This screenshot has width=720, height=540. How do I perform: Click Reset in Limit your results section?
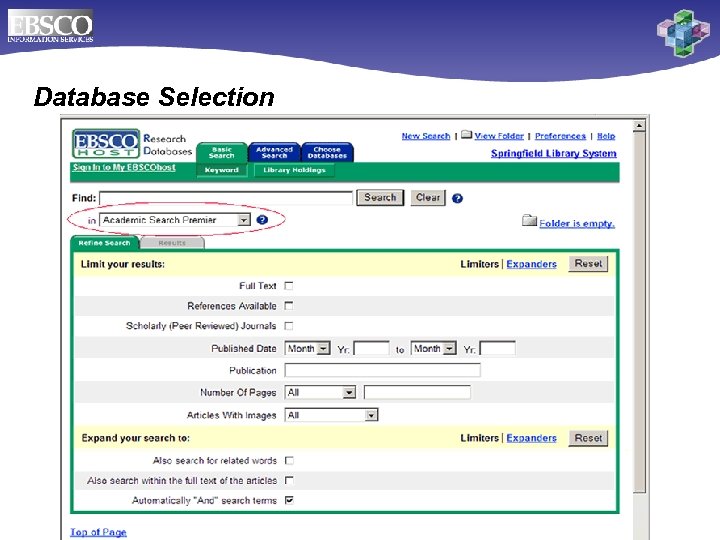pyautogui.click(x=588, y=264)
